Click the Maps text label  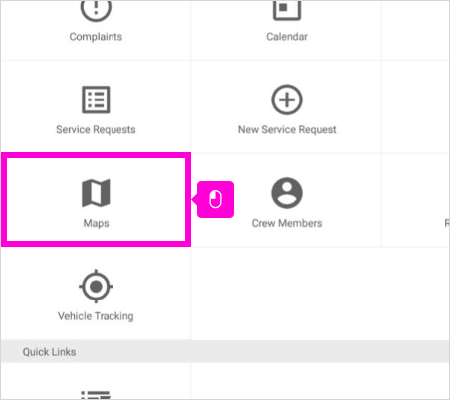[96, 223]
